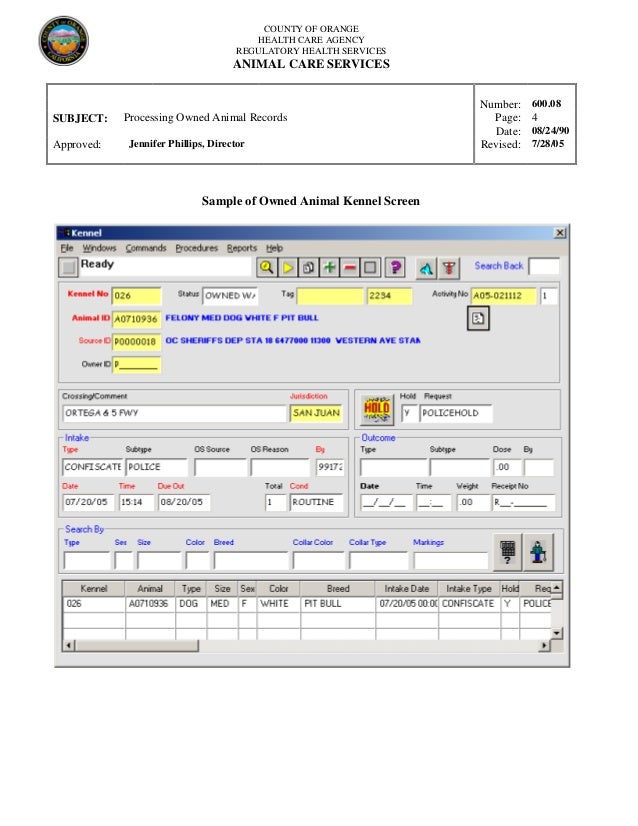Click the Intake Type field CONFISCATE
Screen dimensions: 638x826
(x=93, y=467)
